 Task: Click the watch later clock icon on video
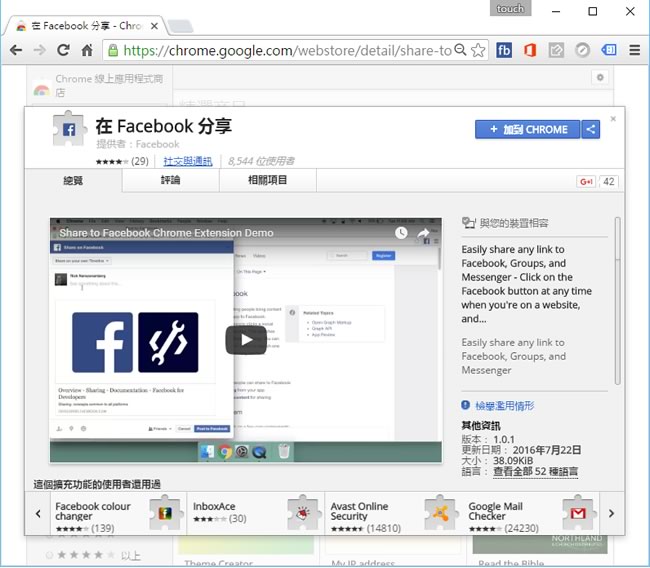point(401,233)
